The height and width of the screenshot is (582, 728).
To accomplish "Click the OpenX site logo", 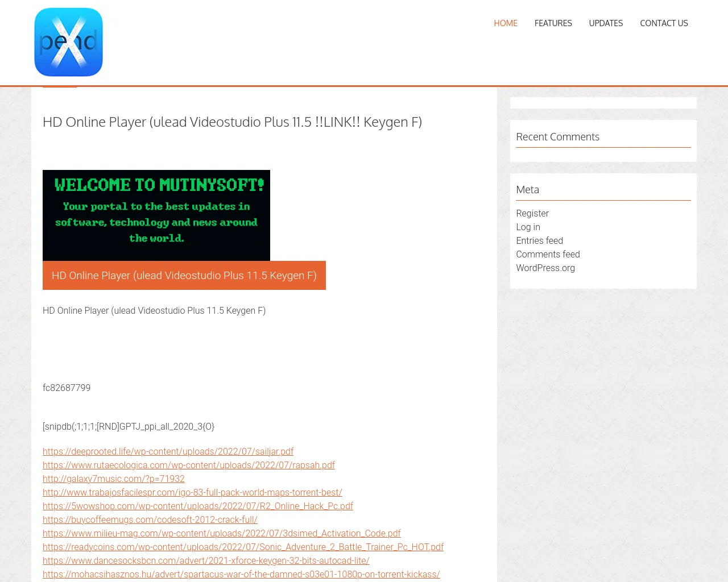I will (x=68, y=42).
